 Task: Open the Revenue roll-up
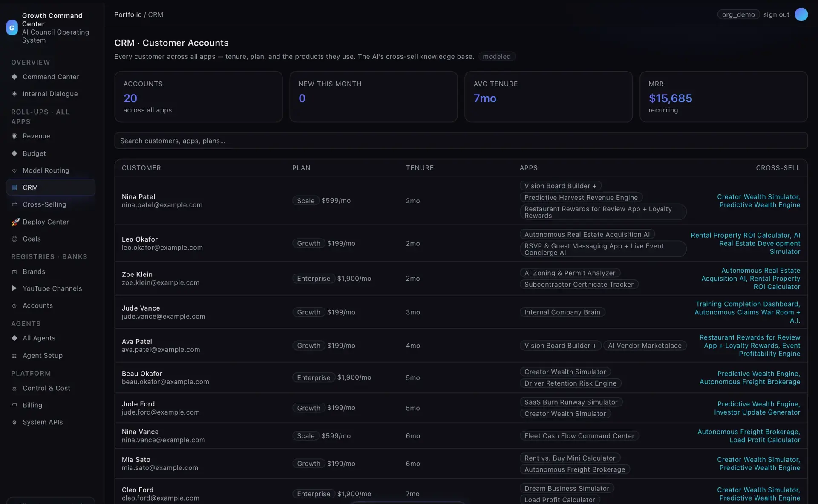click(51, 136)
